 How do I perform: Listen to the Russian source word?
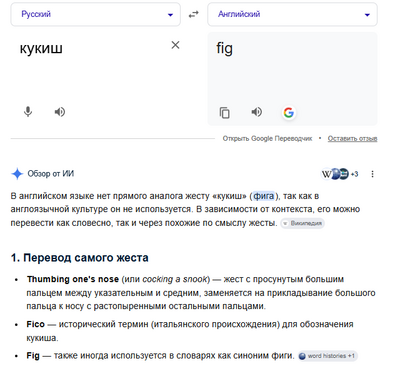pos(60,112)
